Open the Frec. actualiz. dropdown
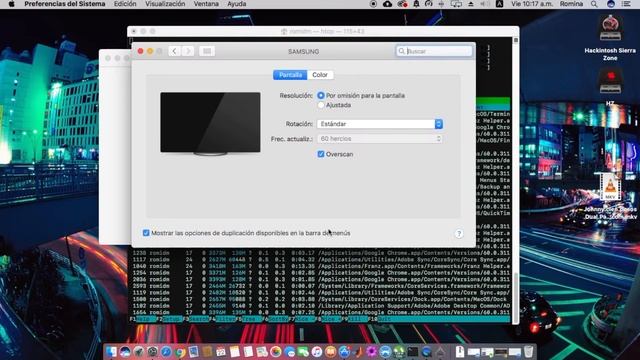640x360 pixels. click(380, 139)
